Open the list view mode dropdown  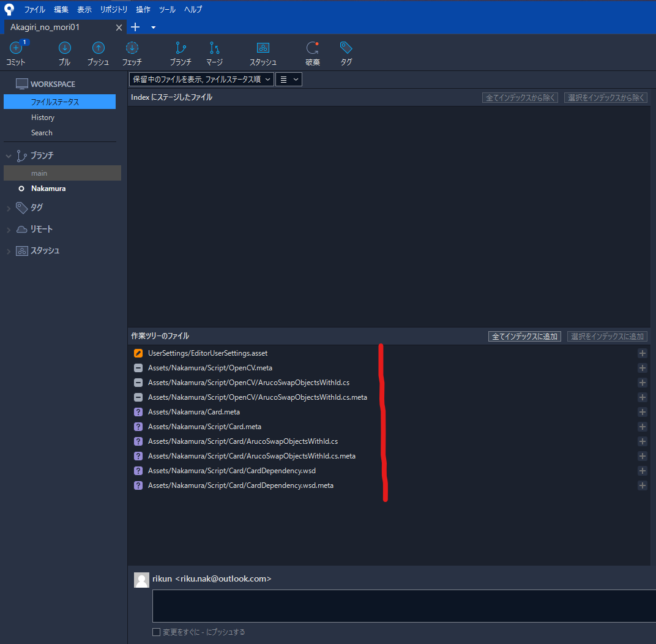[x=289, y=79]
